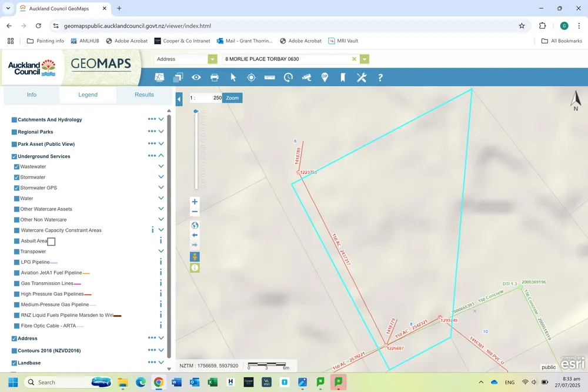Screen dimensions: 588x392
Task: Open the bookmark tool in the toolbar
Action: [343, 78]
